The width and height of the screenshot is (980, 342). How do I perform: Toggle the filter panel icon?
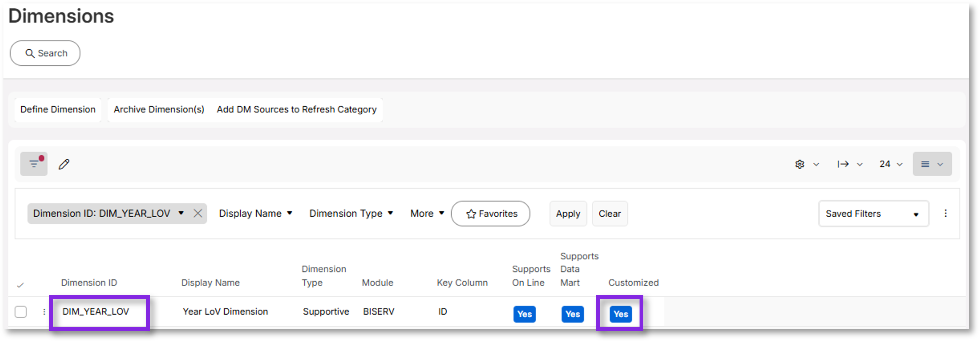click(34, 164)
